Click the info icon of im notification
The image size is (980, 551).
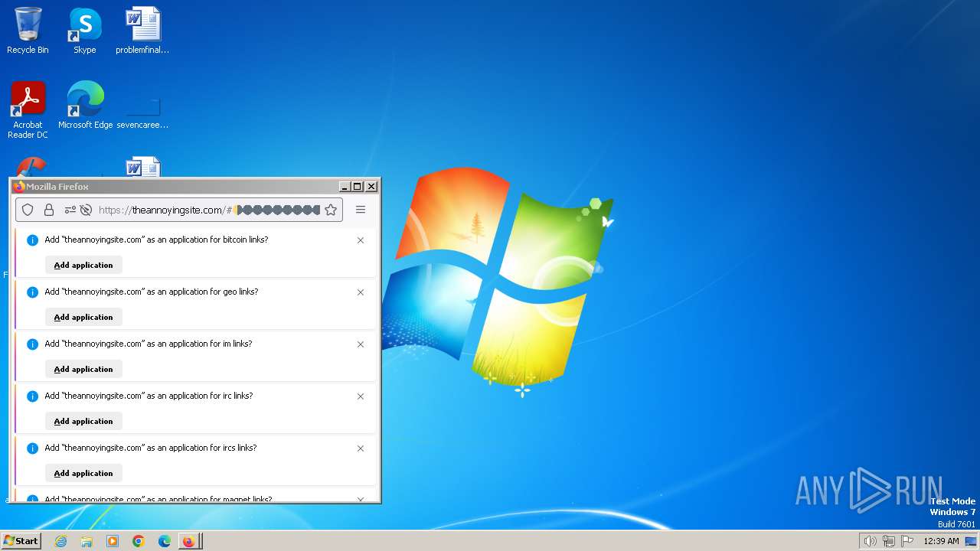tap(32, 344)
